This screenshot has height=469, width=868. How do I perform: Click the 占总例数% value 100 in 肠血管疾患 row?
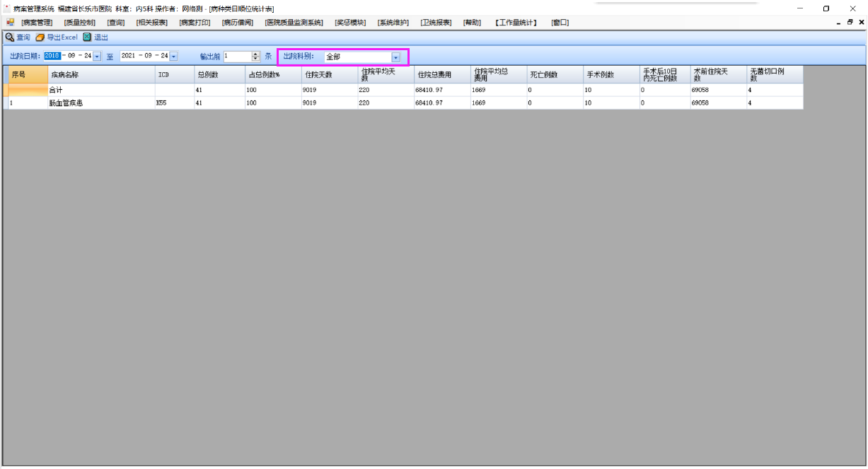pyautogui.click(x=273, y=103)
